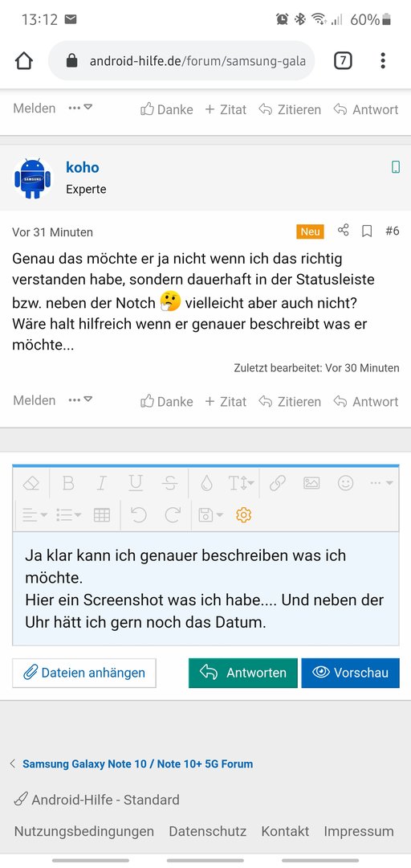Toggle underline formatting button
Image resolution: width=411 pixels, height=868 pixels.
click(x=136, y=483)
